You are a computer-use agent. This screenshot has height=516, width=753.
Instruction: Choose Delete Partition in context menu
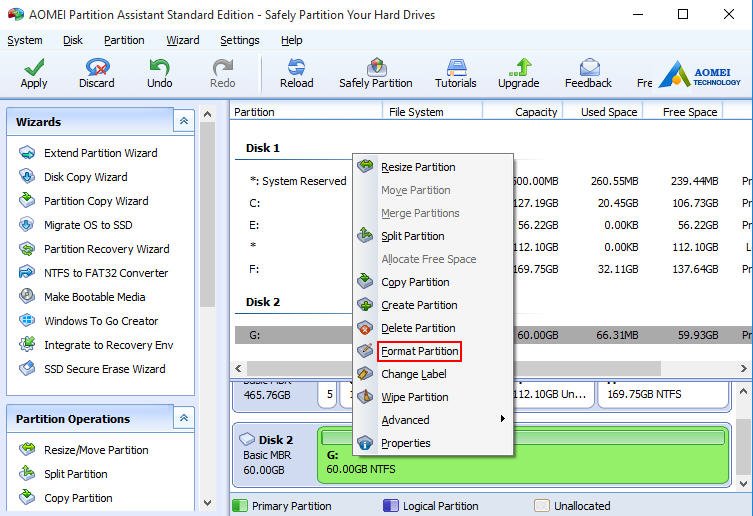(x=433, y=328)
